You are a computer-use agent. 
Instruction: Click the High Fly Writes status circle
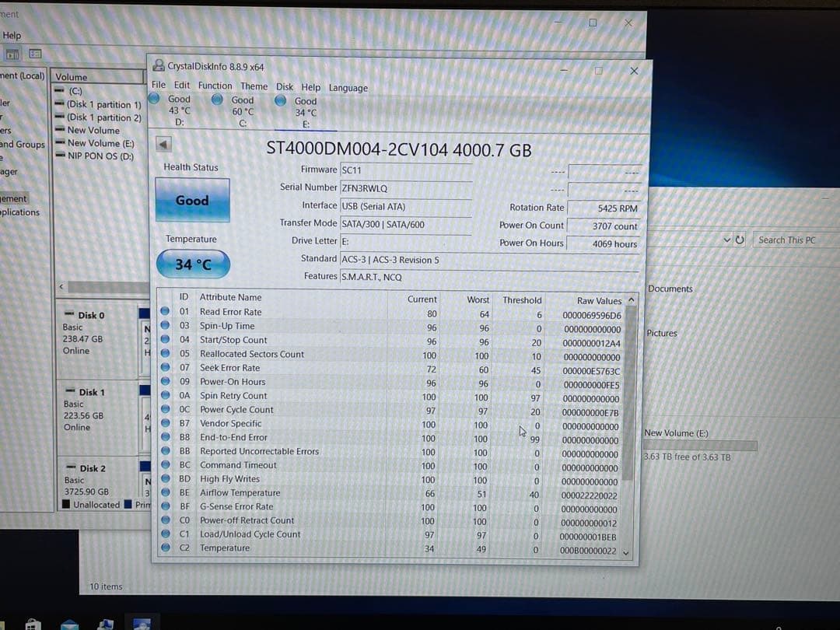pyautogui.click(x=165, y=478)
